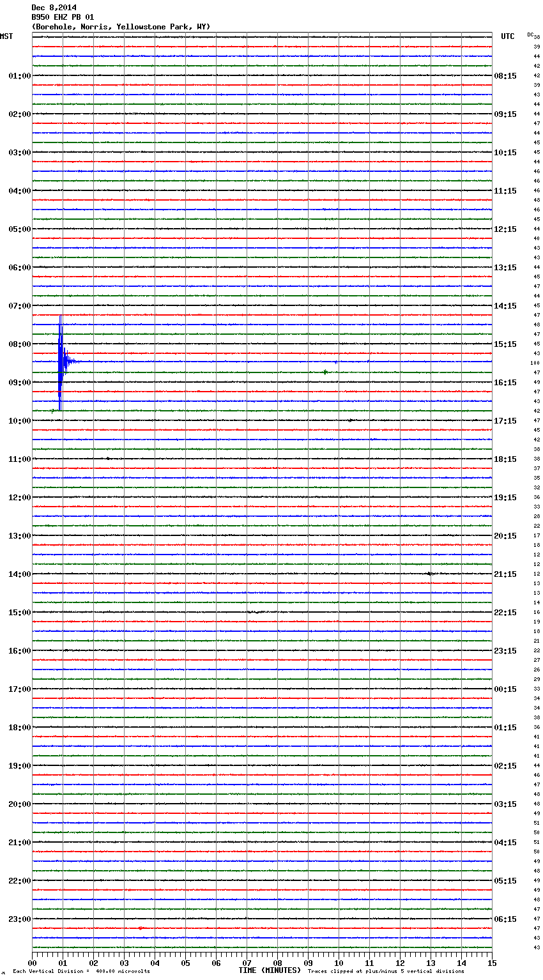Click the large blue earthquake spike
The image size is (543, 980).
tap(61, 362)
